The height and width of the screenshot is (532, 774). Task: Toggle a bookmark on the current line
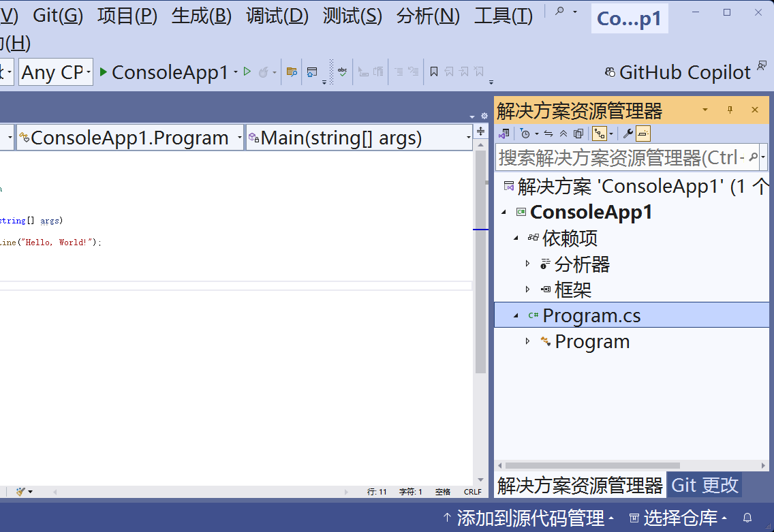[x=433, y=71]
